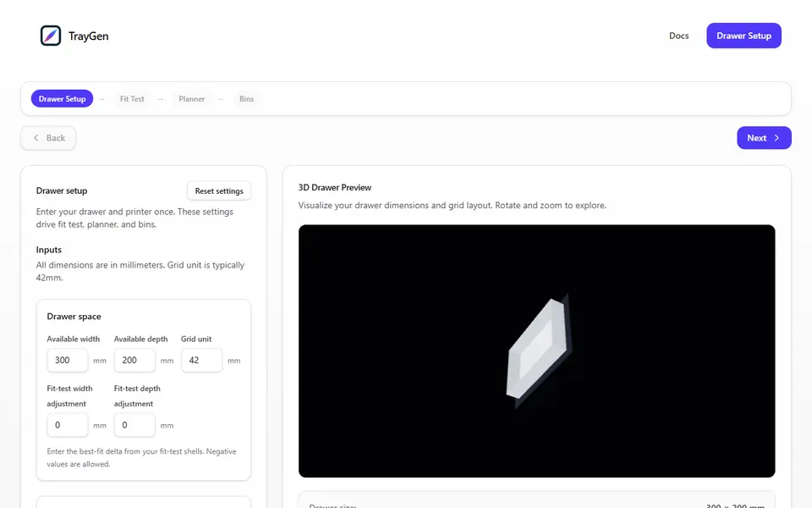The width and height of the screenshot is (812, 508).
Task: Select the Drawer Setup step tab
Action: click(62, 98)
